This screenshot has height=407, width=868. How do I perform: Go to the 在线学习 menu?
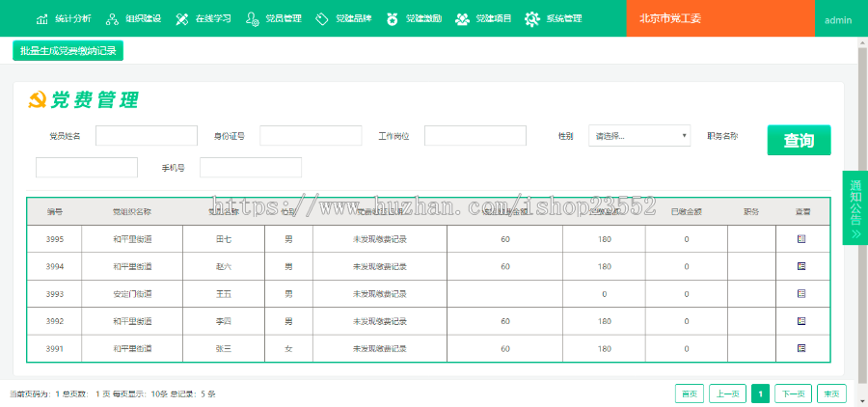point(203,19)
